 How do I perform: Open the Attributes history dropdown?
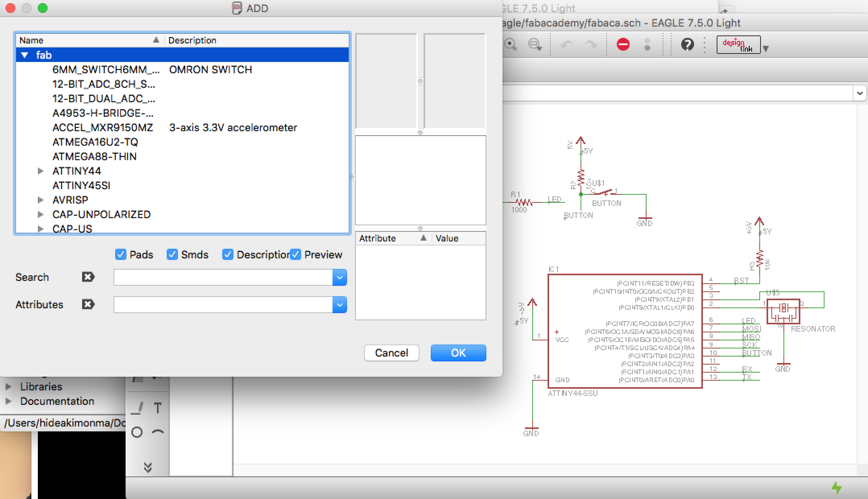[x=339, y=305]
